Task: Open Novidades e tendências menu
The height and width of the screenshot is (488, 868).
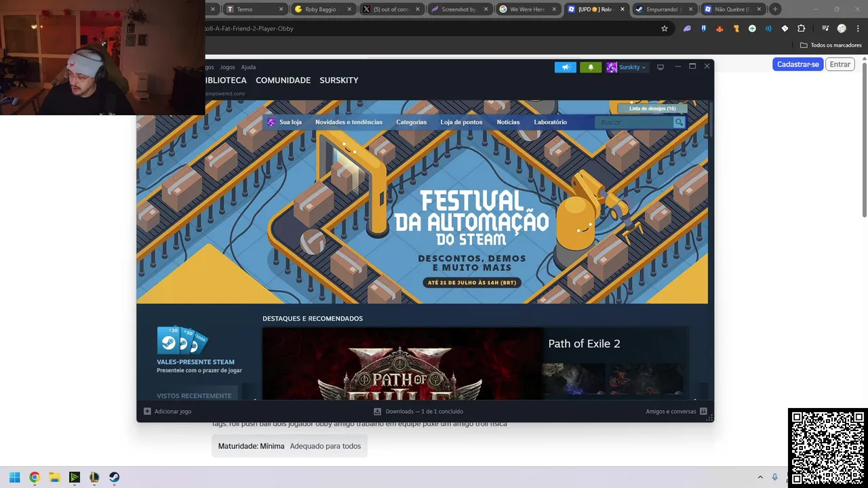Action: pos(349,122)
